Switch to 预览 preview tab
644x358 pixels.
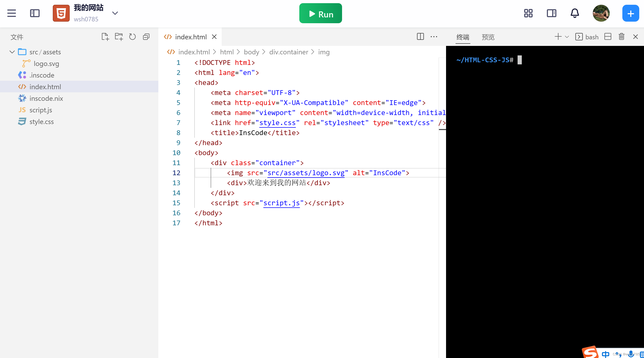click(x=488, y=37)
